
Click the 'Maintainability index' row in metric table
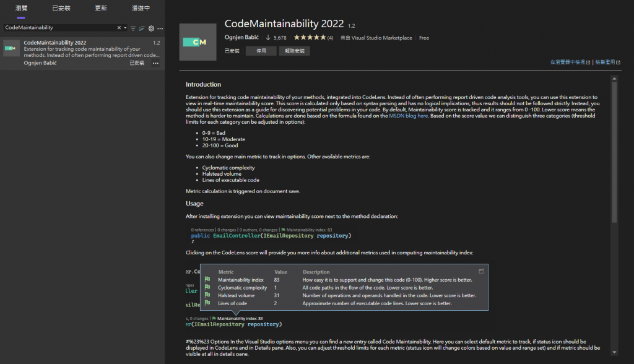point(344,280)
